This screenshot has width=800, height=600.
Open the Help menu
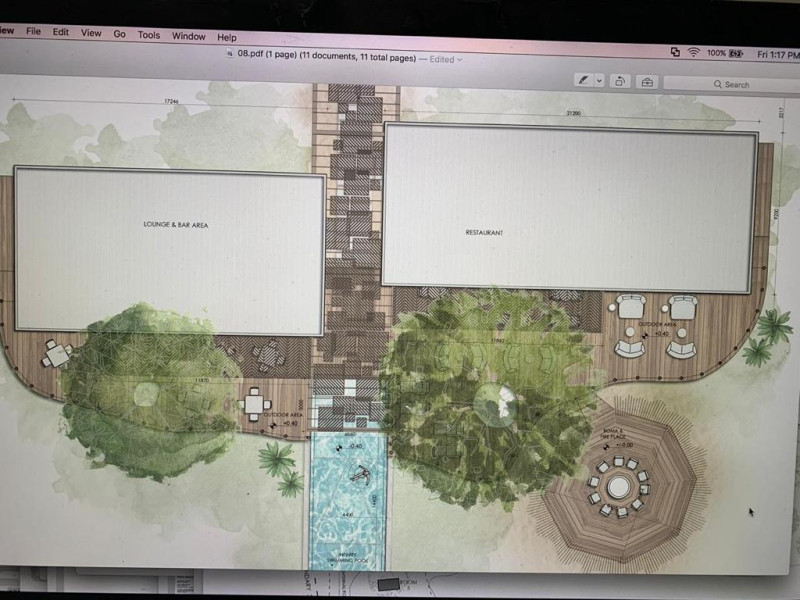227,37
